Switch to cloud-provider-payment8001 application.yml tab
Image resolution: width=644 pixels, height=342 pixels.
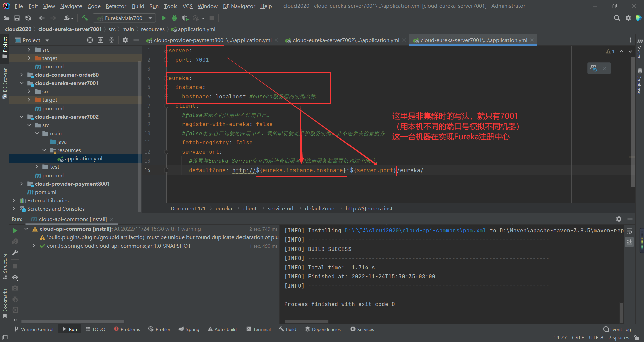pos(212,40)
